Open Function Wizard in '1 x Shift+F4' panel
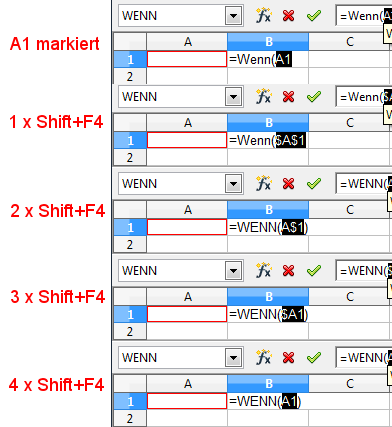 [x=263, y=97]
